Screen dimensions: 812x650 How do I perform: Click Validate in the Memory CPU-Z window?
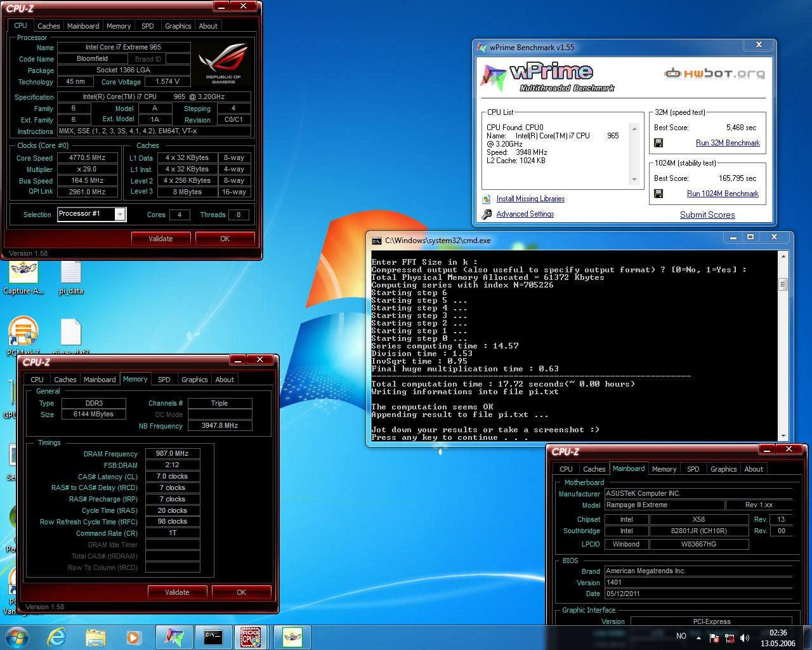[x=177, y=592]
